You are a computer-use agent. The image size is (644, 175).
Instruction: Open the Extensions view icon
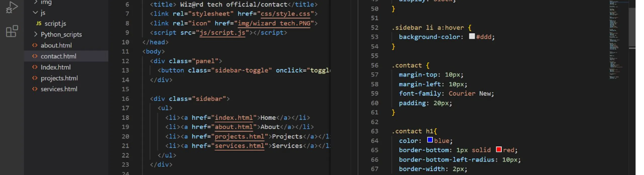coord(12,31)
